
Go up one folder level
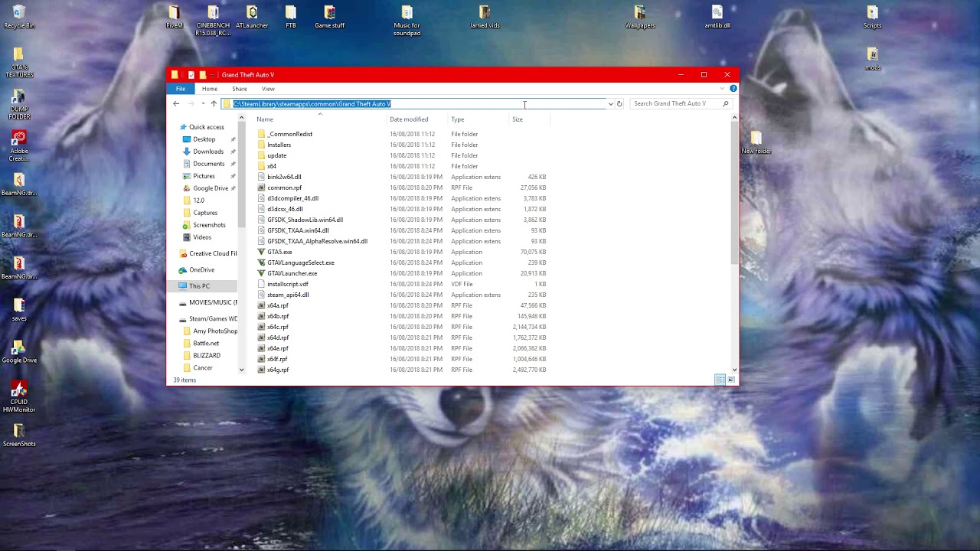pyautogui.click(x=214, y=103)
